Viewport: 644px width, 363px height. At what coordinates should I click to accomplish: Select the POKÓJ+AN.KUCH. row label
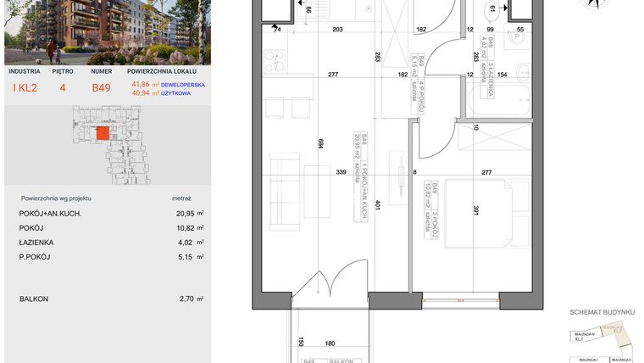(x=50, y=214)
